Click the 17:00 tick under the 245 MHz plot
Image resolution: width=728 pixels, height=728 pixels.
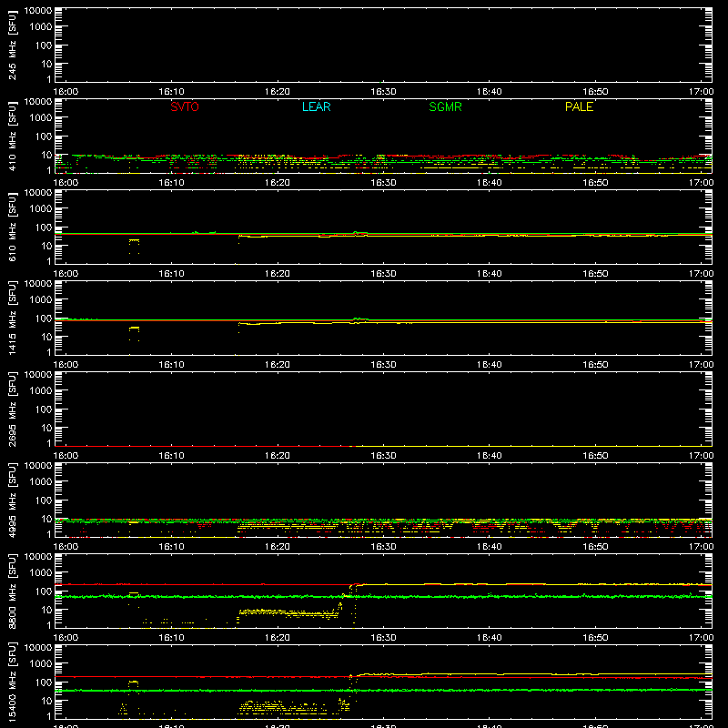701,92
